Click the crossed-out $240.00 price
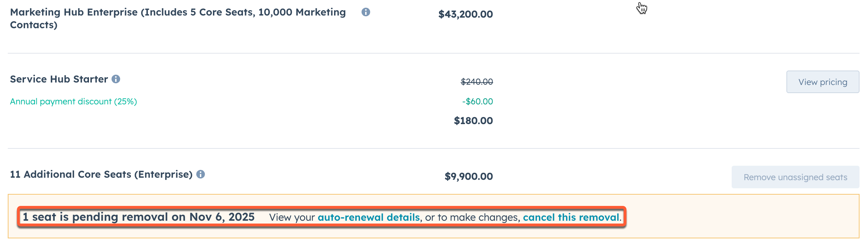This screenshot has width=868, height=244. click(x=477, y=82)
